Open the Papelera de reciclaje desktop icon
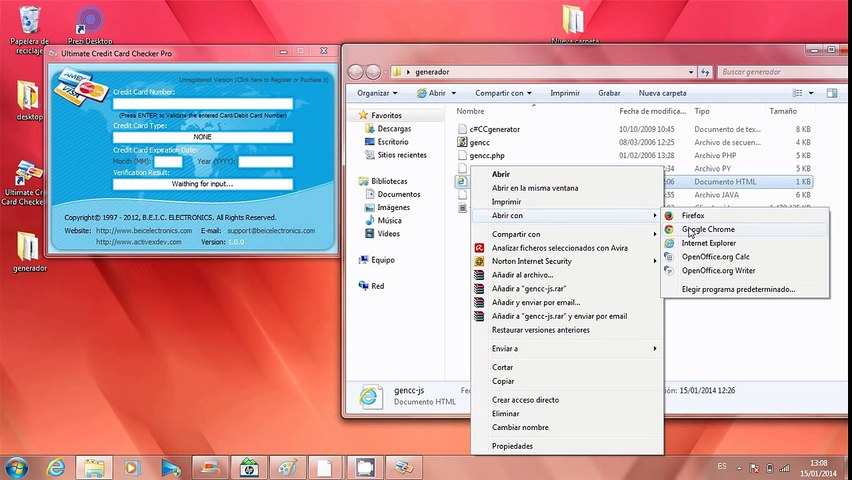Screen dimensions: 852x480 (x=30, y=20)
